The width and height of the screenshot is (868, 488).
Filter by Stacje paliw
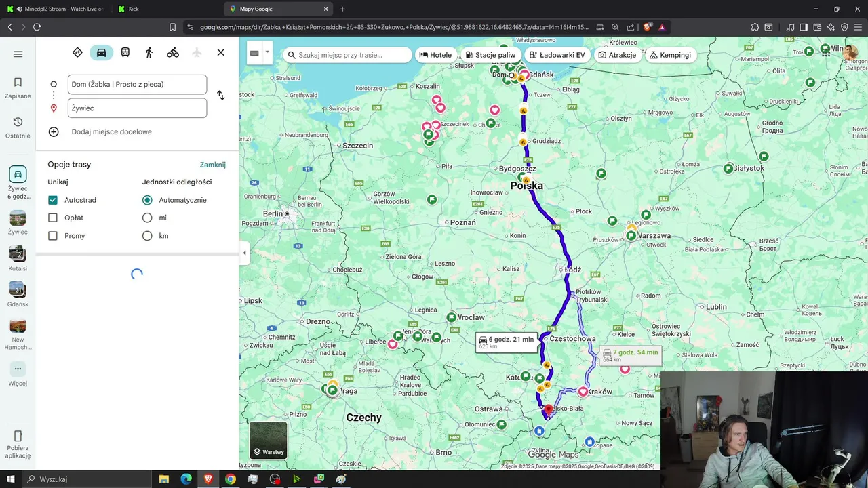click(491, 55)
